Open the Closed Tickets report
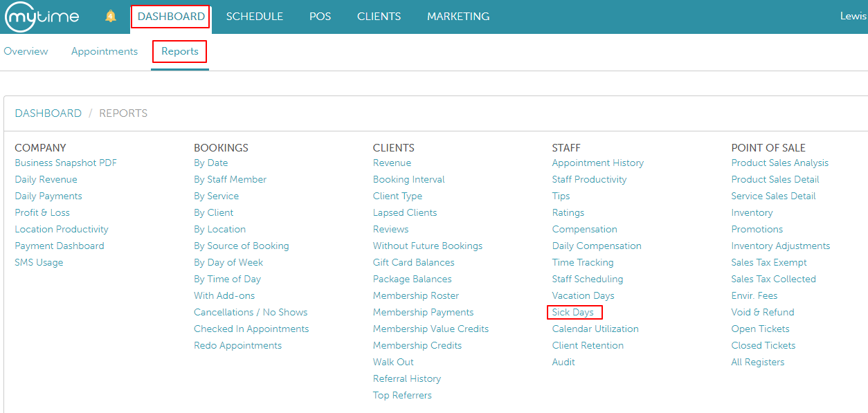This screenshot has width=868, height=413. [763, 346]
